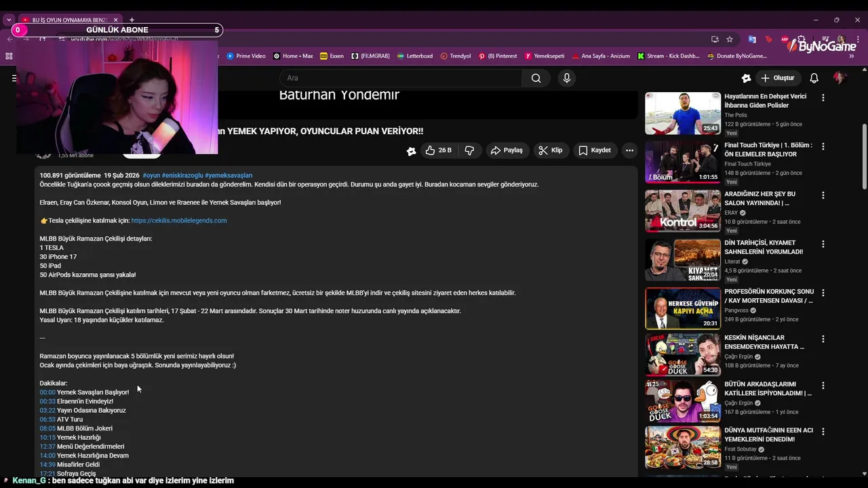Jump to timestamp 10:15 Yemek Hazırlığı

(47, 437)
